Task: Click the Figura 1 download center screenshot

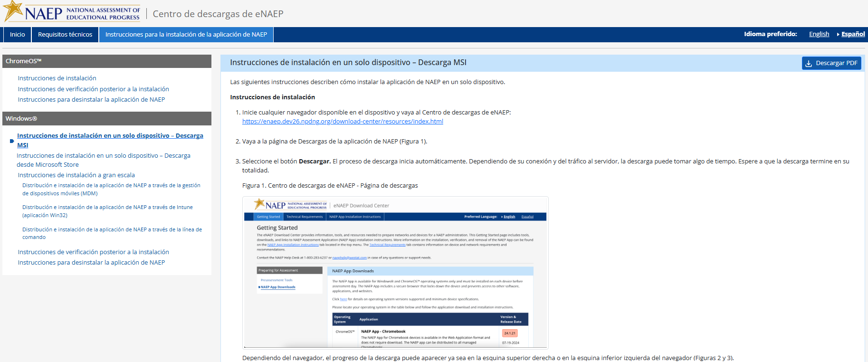Action: click(395, 273)
